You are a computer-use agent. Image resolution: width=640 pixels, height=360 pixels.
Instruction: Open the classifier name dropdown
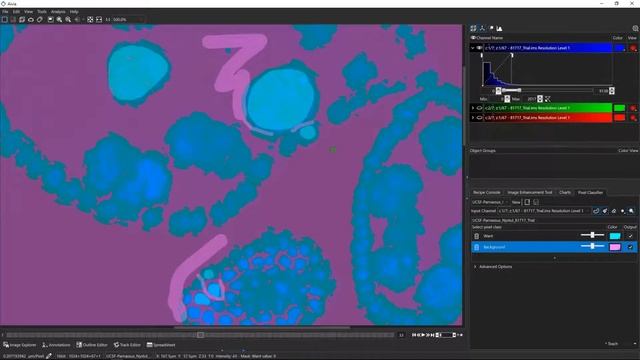(x=489, y=202)
